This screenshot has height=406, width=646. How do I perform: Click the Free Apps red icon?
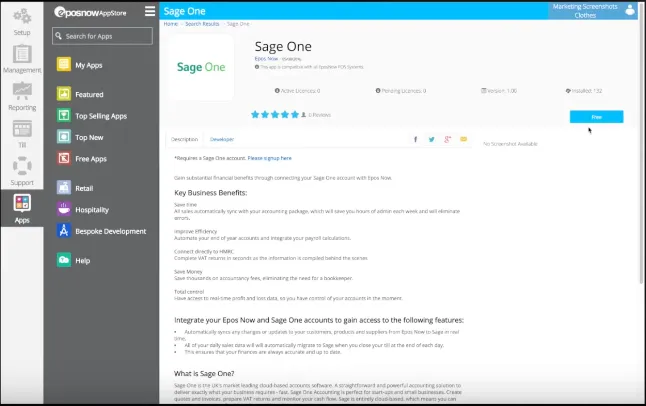coord(63,158)
